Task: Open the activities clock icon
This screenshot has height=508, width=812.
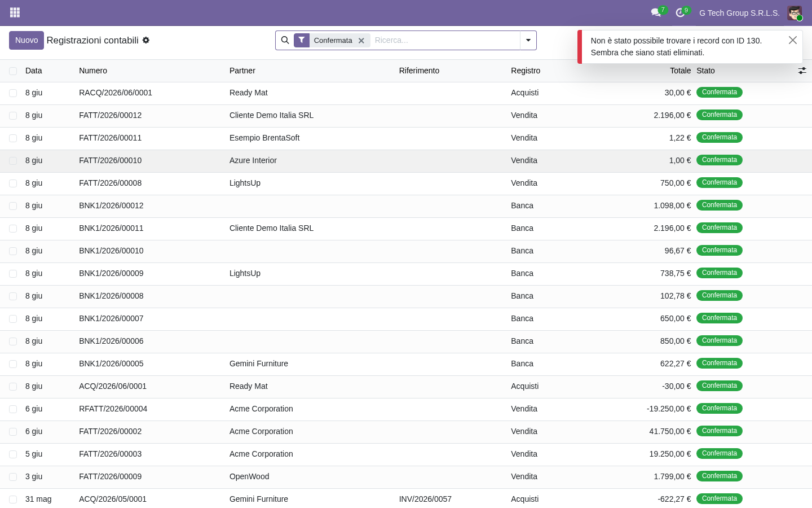Action: pos(681,12)
